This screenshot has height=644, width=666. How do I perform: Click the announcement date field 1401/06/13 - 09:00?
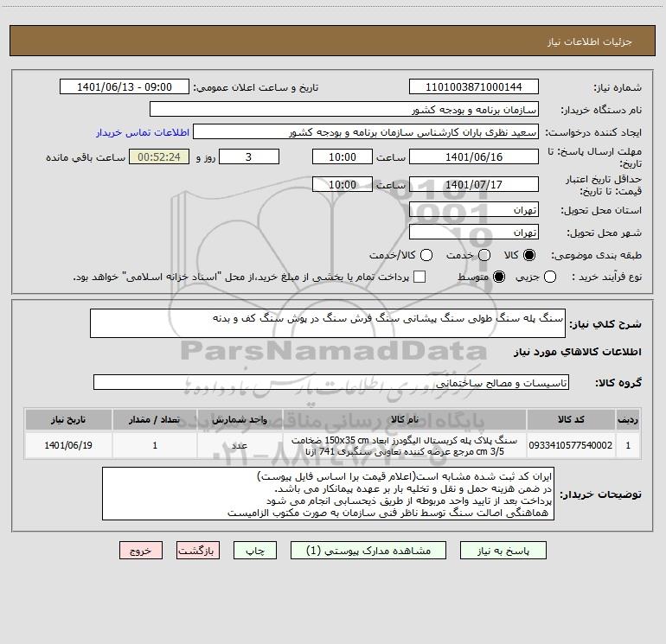(x=125, y=87)
